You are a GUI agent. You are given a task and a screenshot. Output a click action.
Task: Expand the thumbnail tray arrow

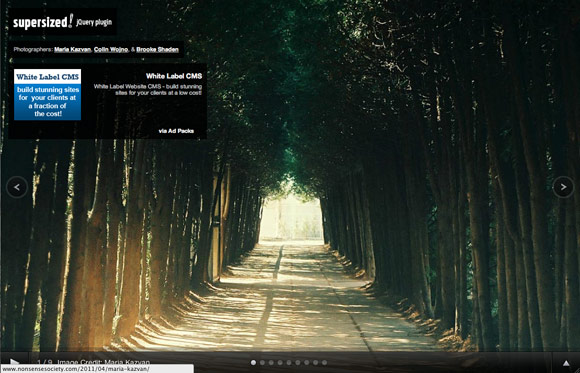(566, 363)
